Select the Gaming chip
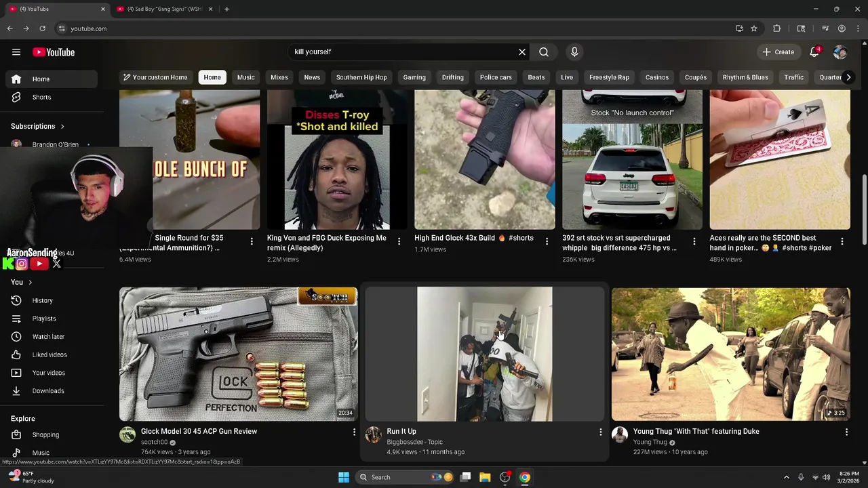 [414, 77]
